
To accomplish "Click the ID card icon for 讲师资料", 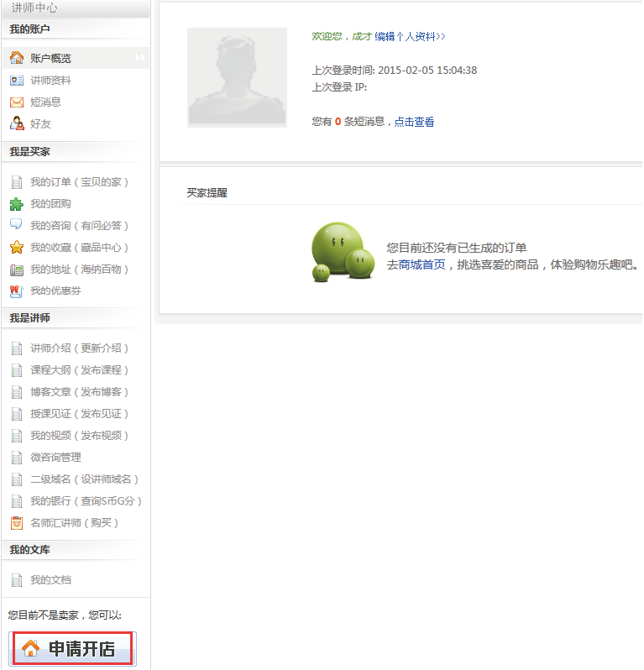I will (x=17, y=81).
